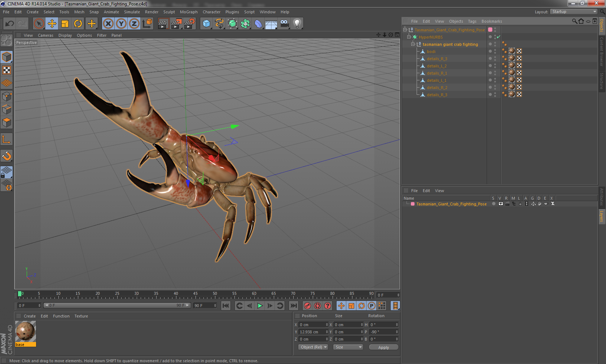The image size is (606, 364).
Task: Collapse the Tasmanian_Giant_Crab_Fighting_Pose tree node
Action: coord(405,30)
